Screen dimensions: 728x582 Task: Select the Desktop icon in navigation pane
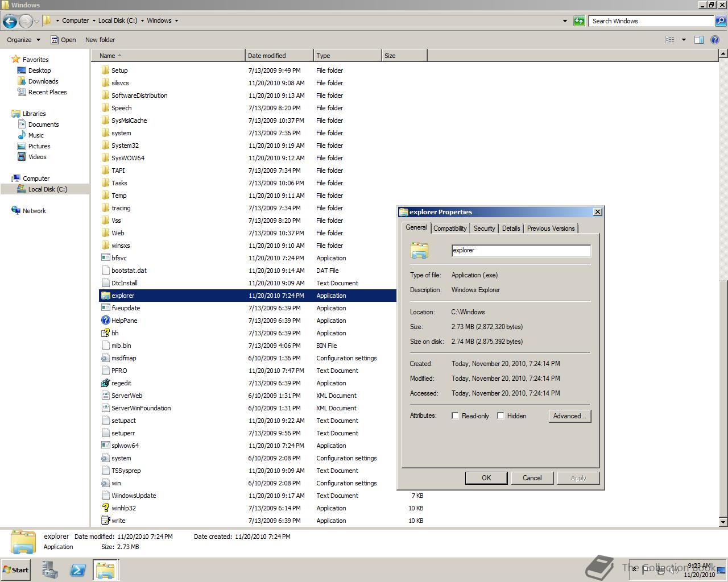pos(22,70)
